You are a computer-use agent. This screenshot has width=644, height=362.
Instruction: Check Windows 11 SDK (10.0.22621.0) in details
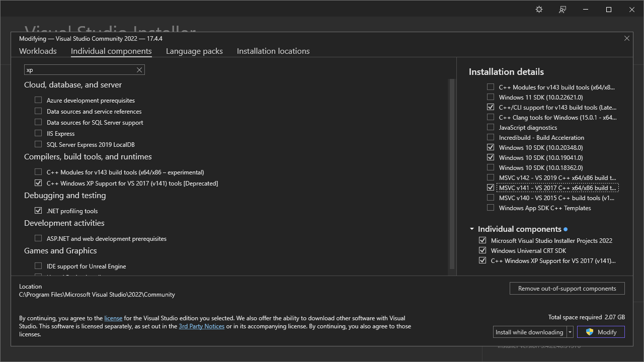491,97
